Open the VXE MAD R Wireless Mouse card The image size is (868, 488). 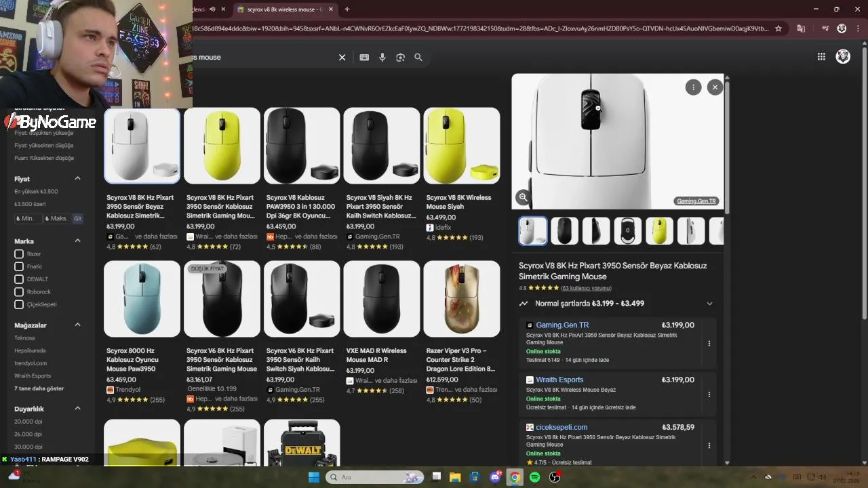382,329
